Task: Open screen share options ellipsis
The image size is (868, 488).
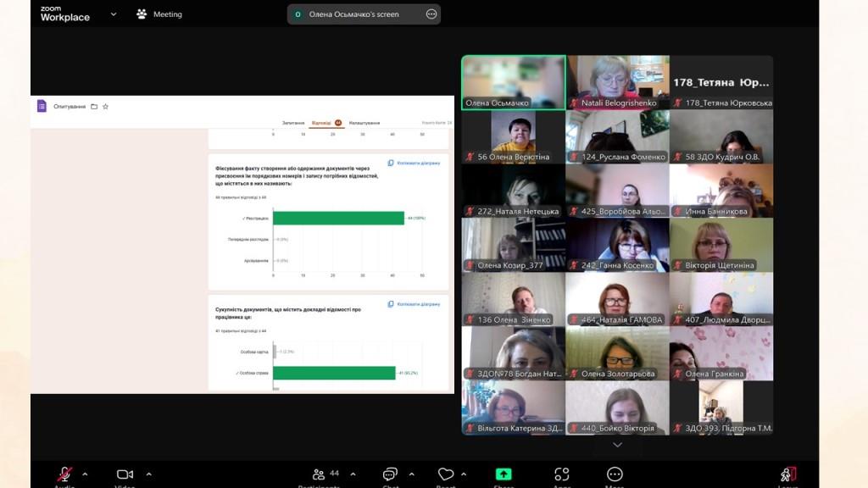Action: click(x=431, y=14)
